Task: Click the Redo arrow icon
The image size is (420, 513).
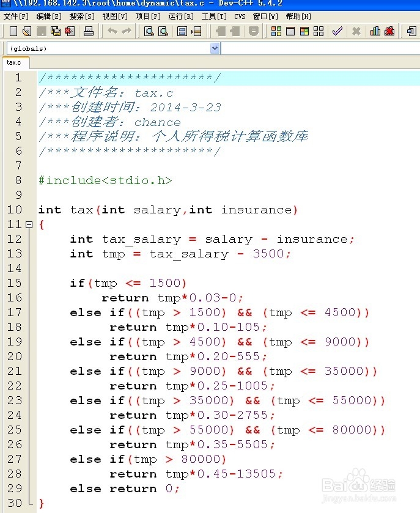Action: pyautogui.click(x=127, y=31)
